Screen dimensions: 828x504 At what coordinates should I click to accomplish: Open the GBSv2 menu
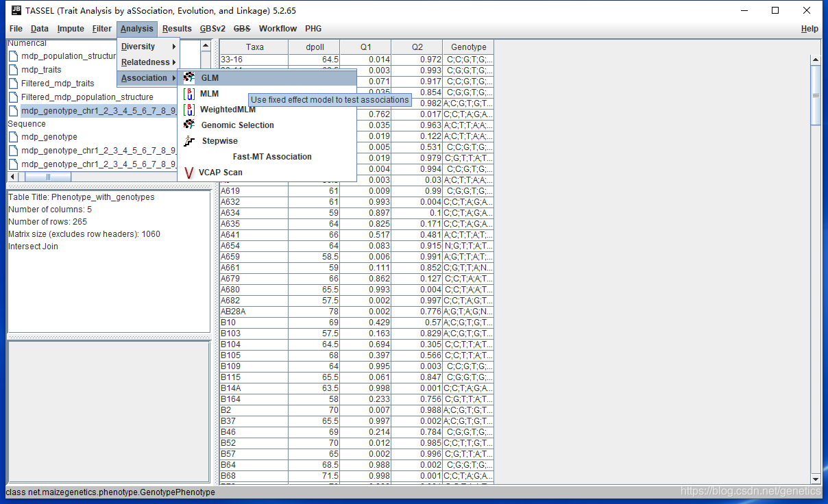(x=212, y=29)
